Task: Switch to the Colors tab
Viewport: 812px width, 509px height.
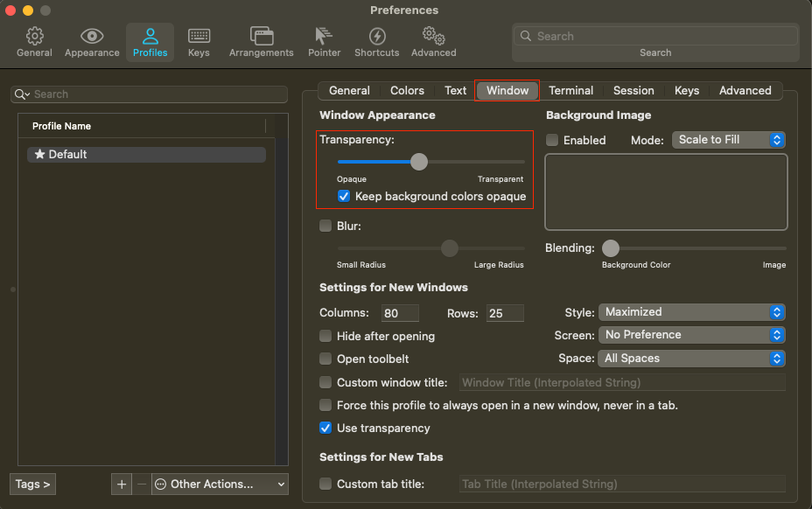Action: coord(407,91)
